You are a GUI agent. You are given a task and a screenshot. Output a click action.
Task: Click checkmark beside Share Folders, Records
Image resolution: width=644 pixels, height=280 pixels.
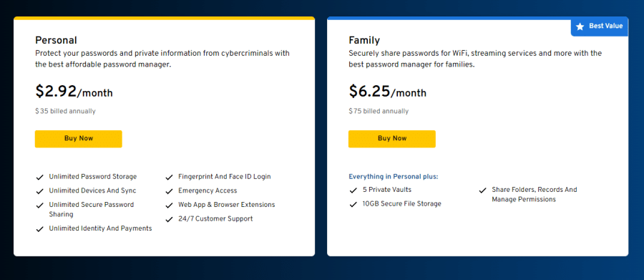click(482, 190)
